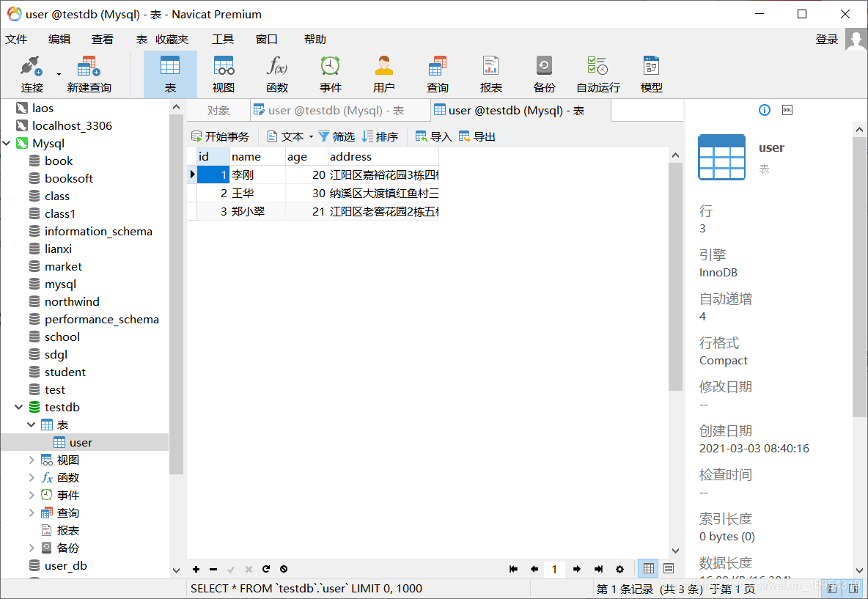Collapse the testdb database node
Viewport: 868px width, 599px height.
(x=19, y=408)
